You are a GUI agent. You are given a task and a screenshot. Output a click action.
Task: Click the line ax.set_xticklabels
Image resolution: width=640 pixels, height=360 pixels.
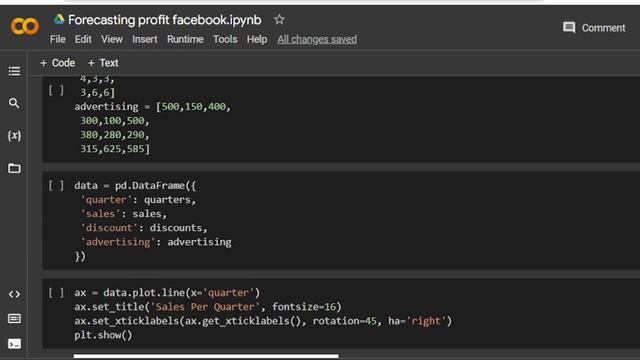[x=263, y=321]
